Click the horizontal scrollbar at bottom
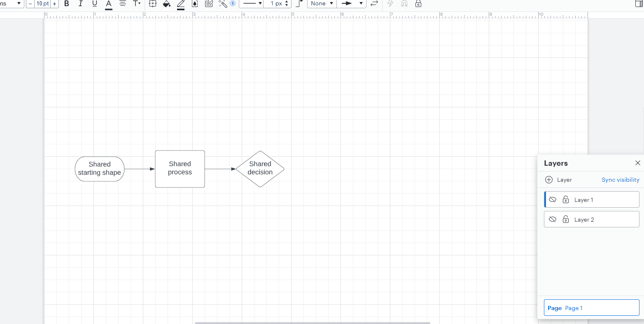The width and height of the screenshot is (644, 324). 313,323
